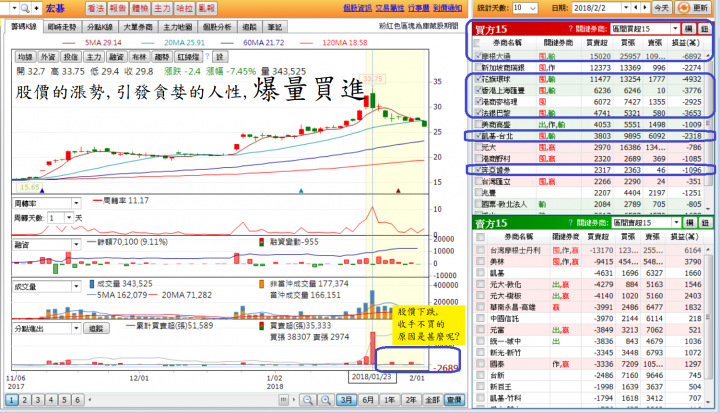Viewport: 720px width, 413px height.
Task: Click the 亂報 button
Action: [x=206, y=8]
